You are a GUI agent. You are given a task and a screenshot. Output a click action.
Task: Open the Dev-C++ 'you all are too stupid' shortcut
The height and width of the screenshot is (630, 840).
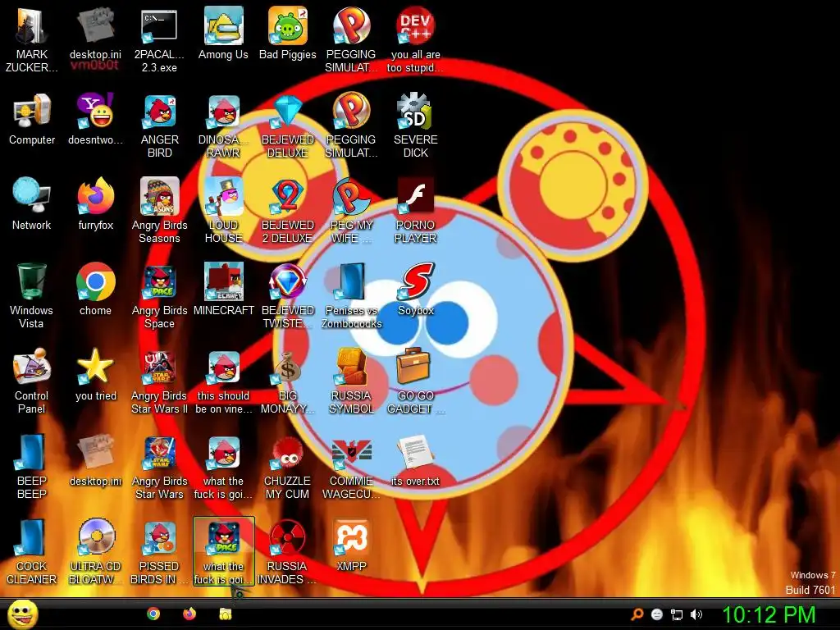(x=416, y=40)
